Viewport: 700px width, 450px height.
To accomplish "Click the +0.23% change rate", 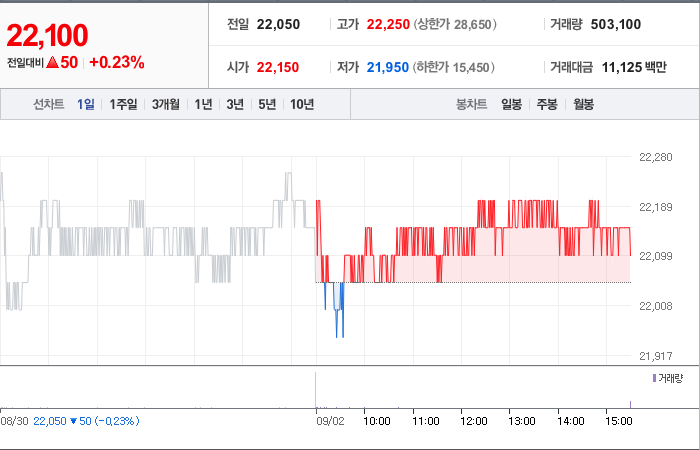I will point(117,62).
